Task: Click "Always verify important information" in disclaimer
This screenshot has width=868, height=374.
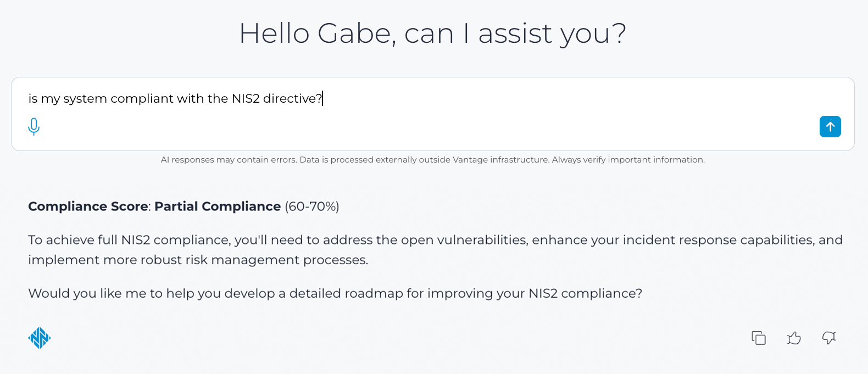Action: pos(628,160)
